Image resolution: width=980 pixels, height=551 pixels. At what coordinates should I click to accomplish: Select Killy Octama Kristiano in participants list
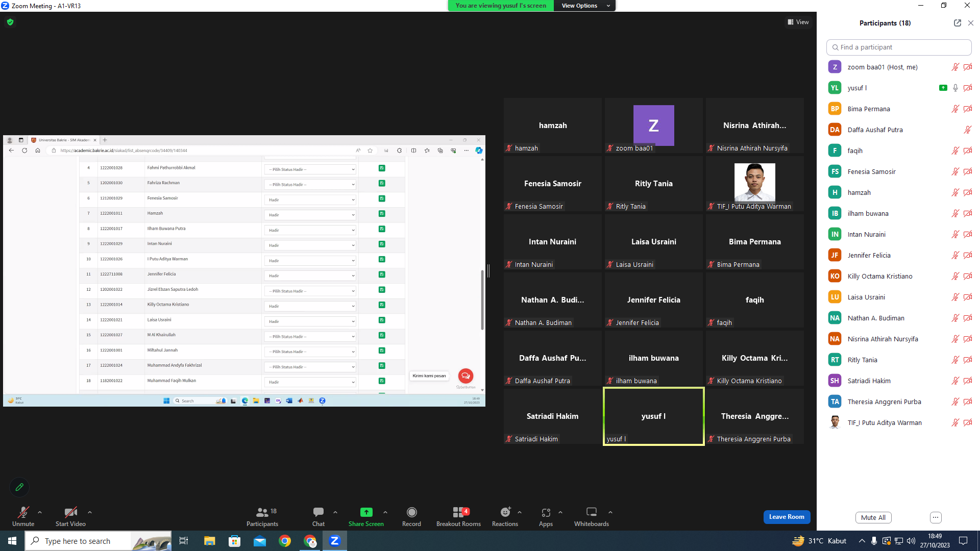pos(899,276)
